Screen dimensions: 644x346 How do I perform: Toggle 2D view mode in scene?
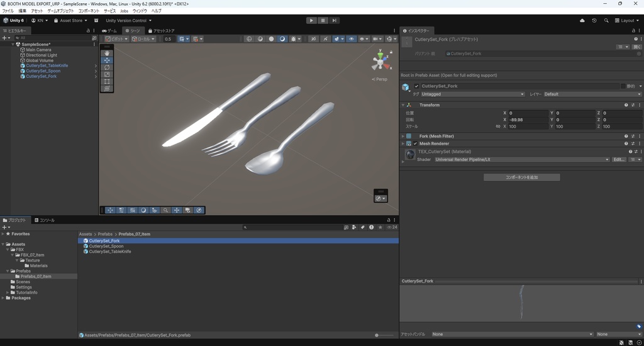tap(313, 39)
